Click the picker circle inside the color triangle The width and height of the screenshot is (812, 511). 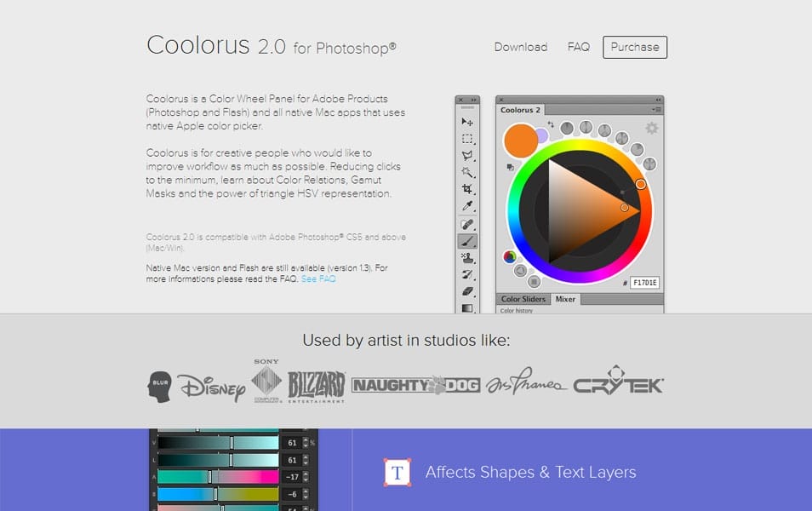point(625,208)
